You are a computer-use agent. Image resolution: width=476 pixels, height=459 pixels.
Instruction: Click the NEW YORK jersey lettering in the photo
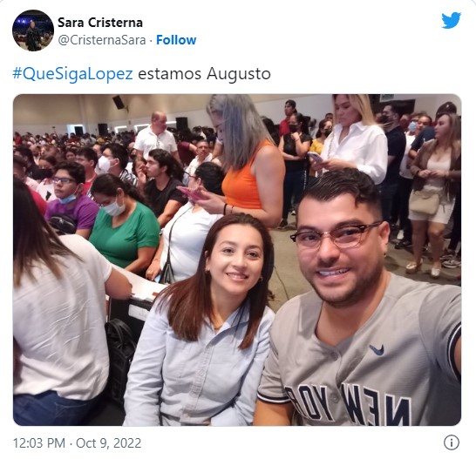(x=350, y=403)
